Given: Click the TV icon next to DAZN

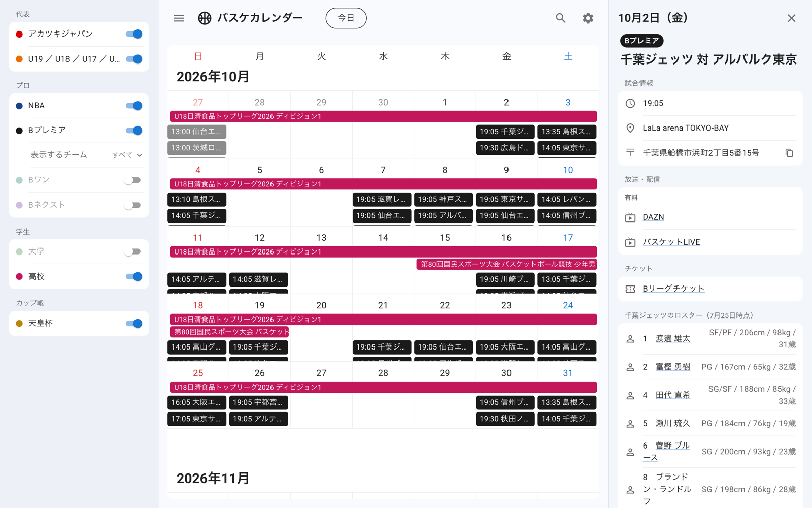Looking at the screenshot, I should [x=630, y=217].
